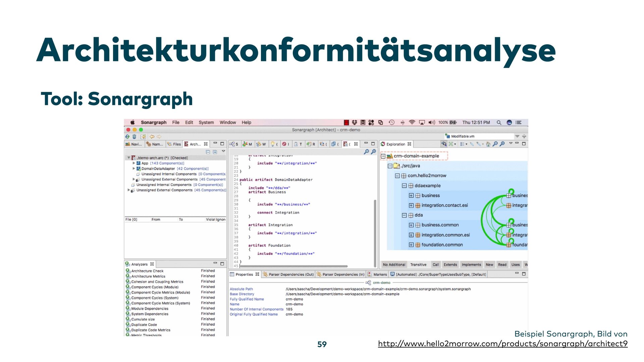Expand the DomainDataAdapter node
Viewport: 644px width, 362px height.
[x=134, y=169]
